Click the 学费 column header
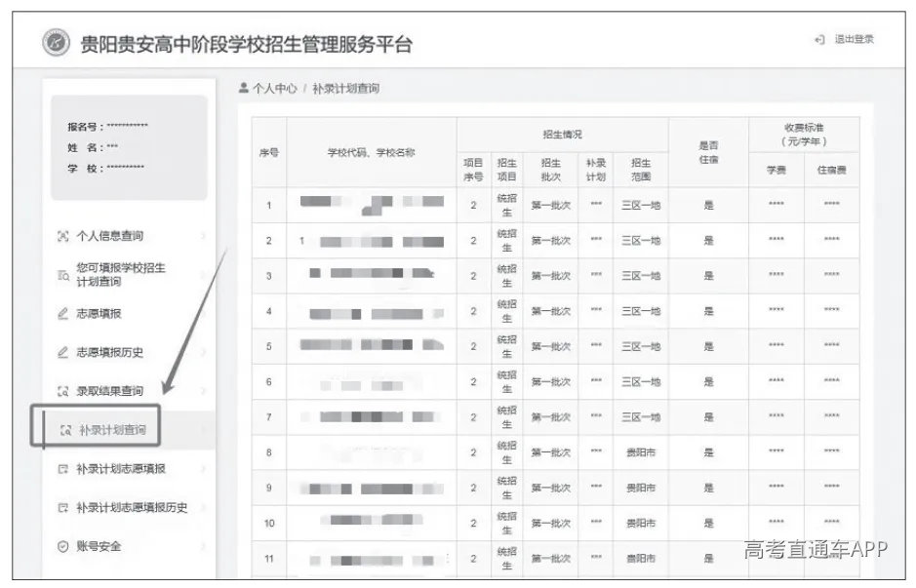 (776, 170)
